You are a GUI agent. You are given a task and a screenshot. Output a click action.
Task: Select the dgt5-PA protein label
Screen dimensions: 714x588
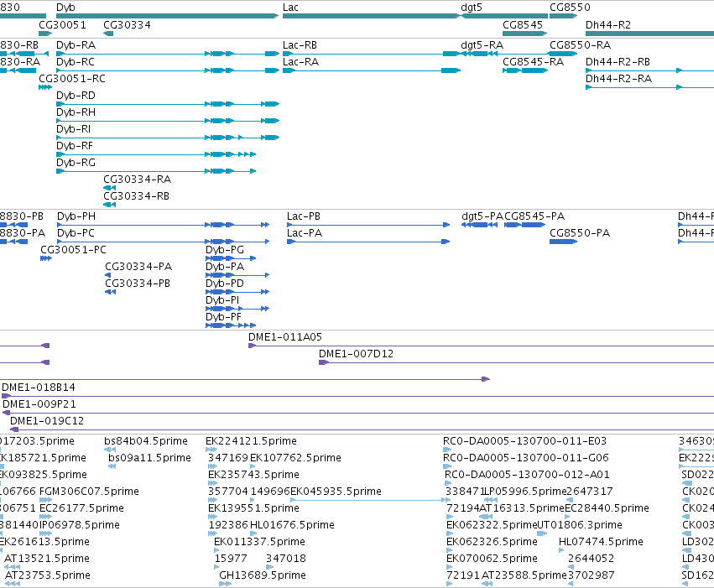[x=482, y=216]
